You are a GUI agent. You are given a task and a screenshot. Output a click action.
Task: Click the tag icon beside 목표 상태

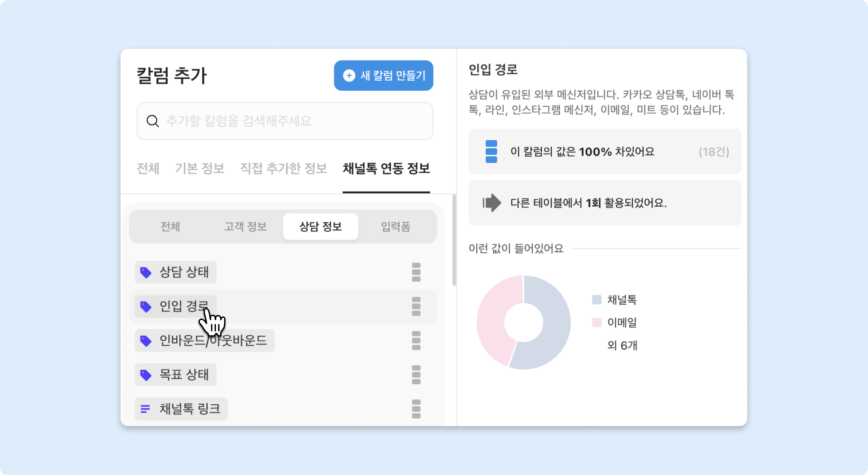click(x=146, y=375)
